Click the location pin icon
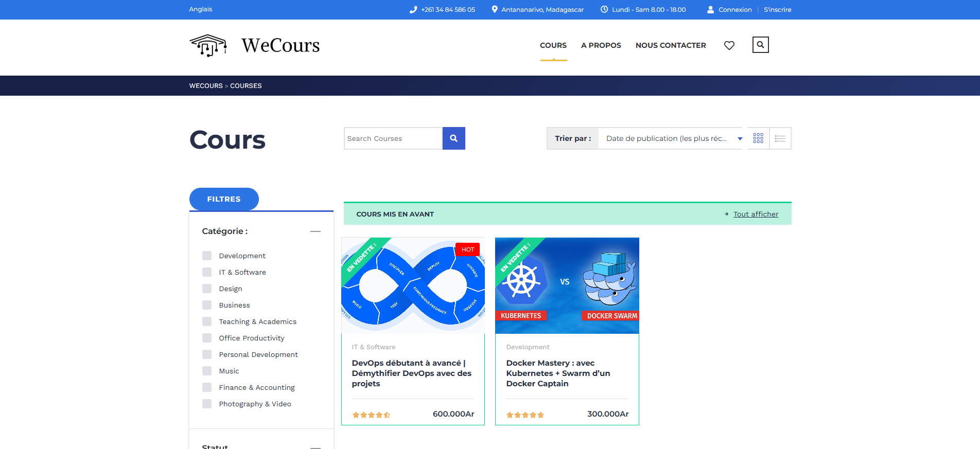This screenshot has width=980, height=449. [495, 9]
